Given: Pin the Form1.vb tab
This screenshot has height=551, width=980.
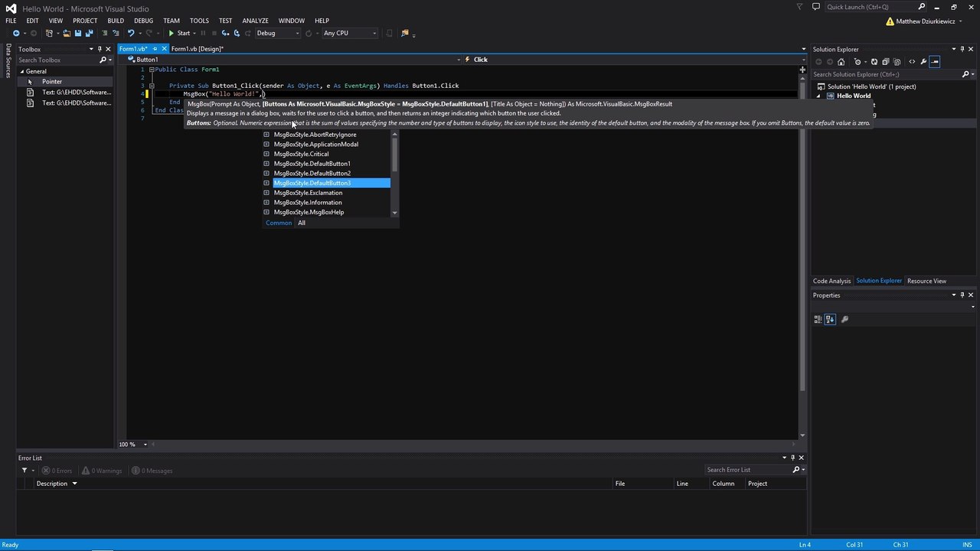Looking at the screenshot, I should (155, 49).
